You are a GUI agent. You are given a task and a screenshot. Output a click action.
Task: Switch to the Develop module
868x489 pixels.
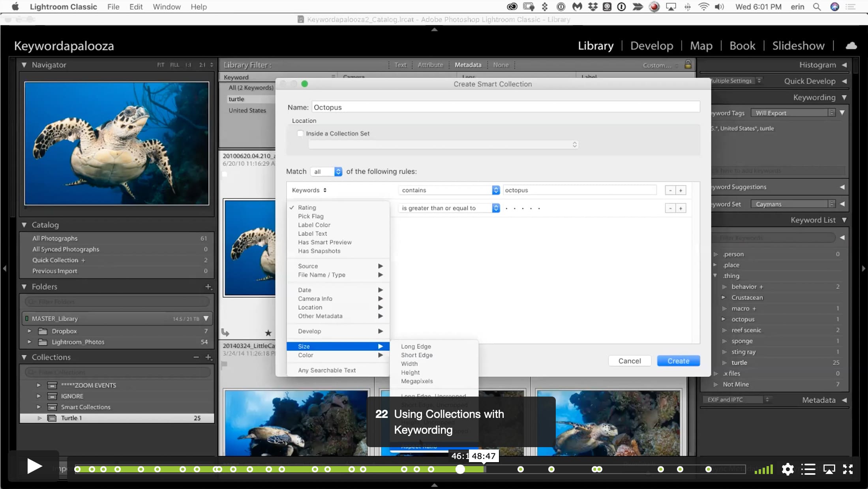652,46
